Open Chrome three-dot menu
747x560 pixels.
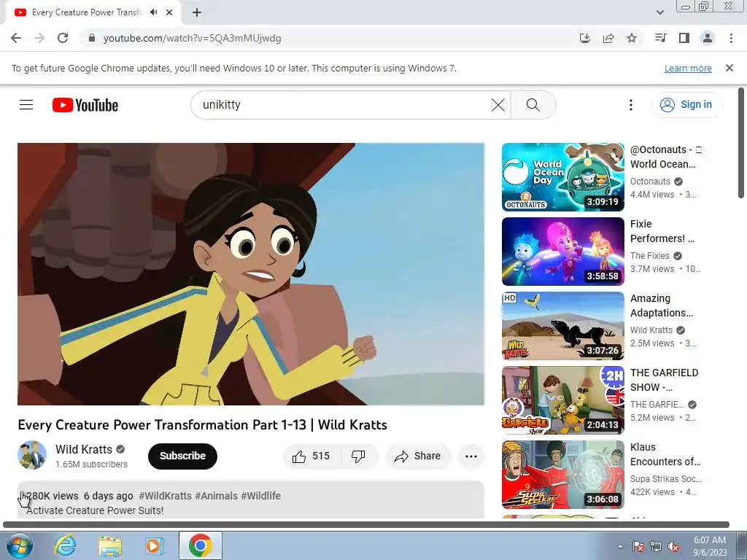731,38
